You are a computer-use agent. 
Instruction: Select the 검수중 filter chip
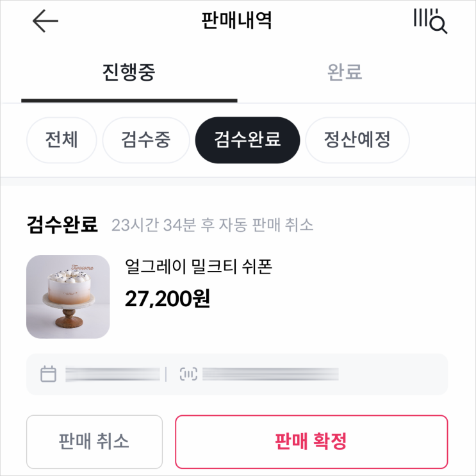(146, 140)
